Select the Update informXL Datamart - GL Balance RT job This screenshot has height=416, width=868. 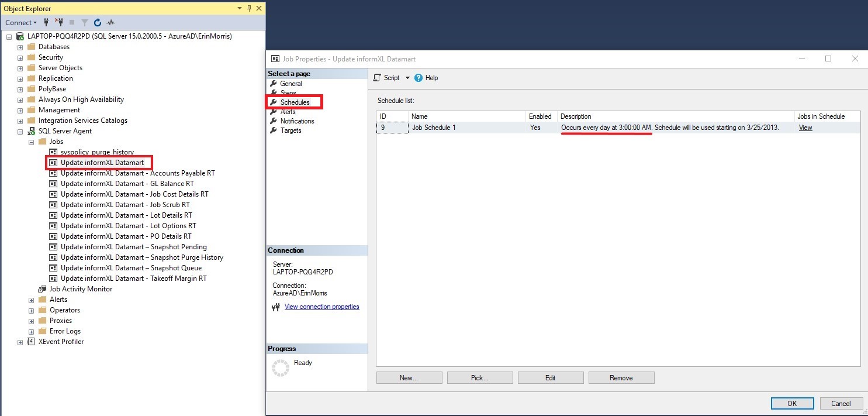(x=127, y=184)
